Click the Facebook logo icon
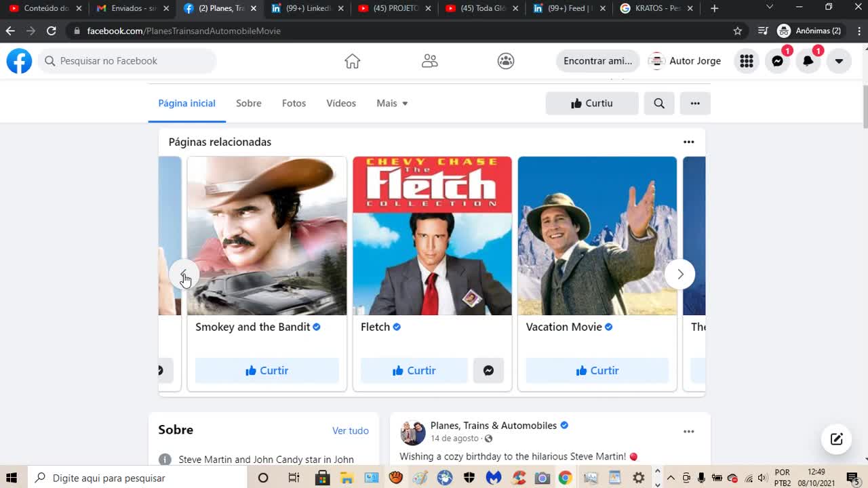Screen dimensions: 868x488 click(x=19, y=61)
